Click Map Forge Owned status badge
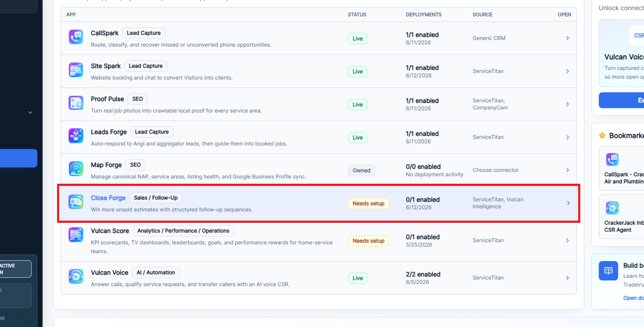This screenshot has height=327, width=644. 362,171
